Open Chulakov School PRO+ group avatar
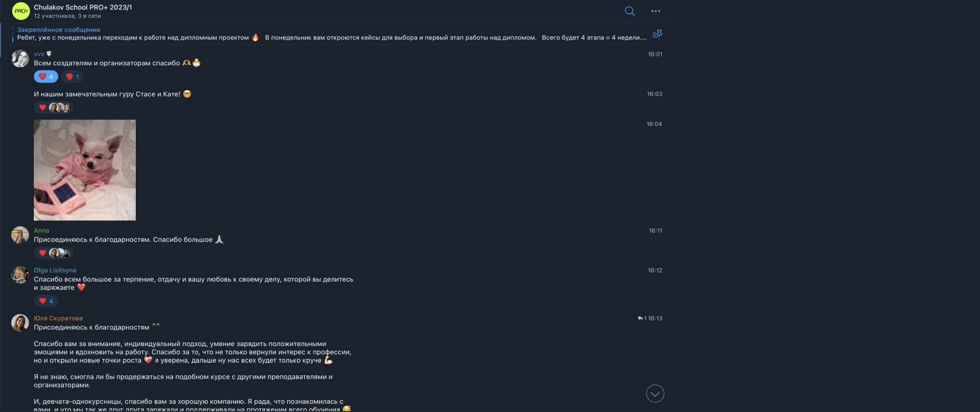Screen dimensions: 980x412 pos(21,11)
